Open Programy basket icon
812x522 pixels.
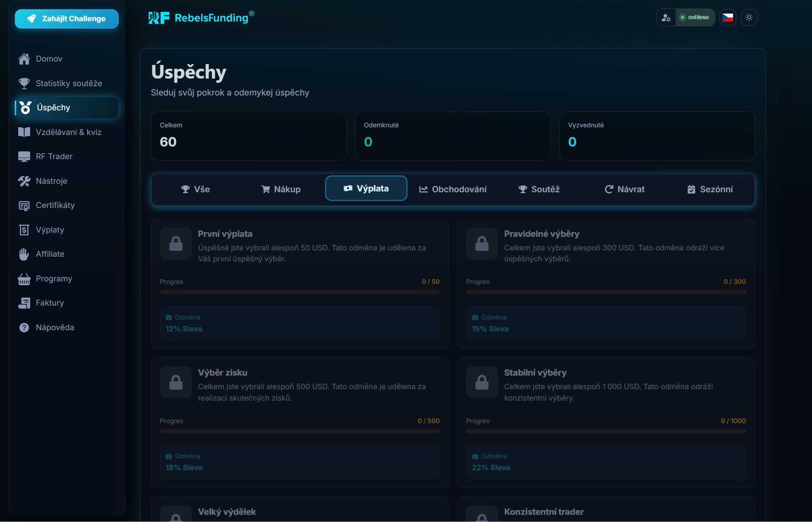point(24,279)
